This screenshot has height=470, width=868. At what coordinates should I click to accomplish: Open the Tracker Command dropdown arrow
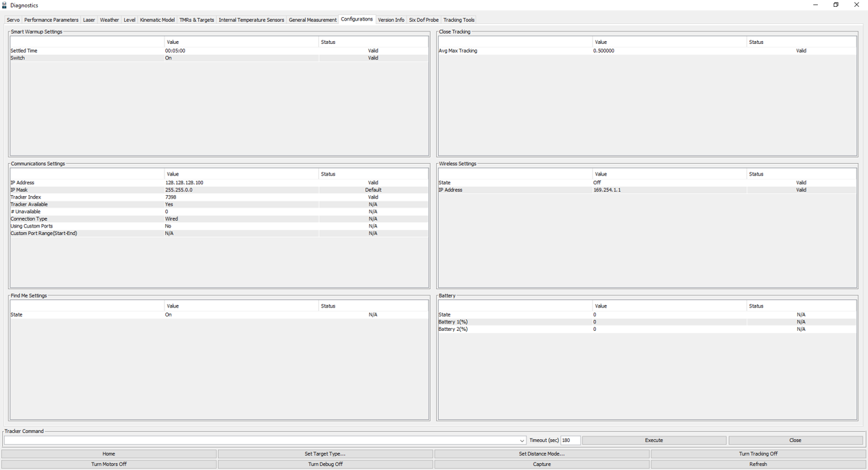[522, 441]
